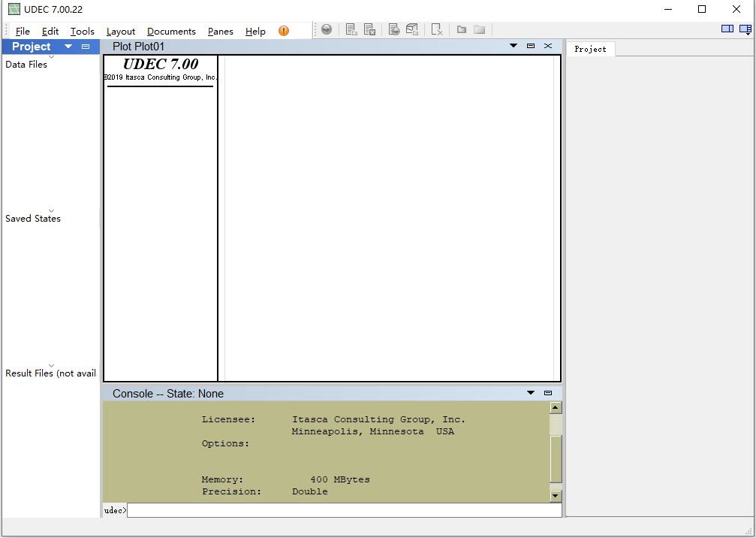Maximize the UDEC window
Image resolution: width=756 pixels, height=538 pixels.
pos(702,9)
